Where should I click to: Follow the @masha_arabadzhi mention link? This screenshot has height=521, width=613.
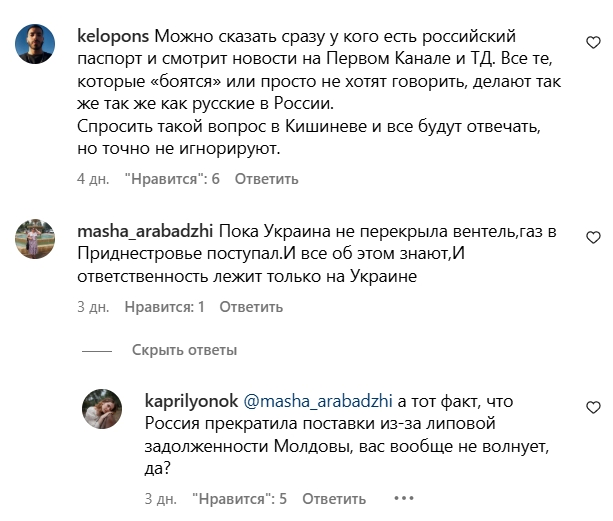point(318,401)
